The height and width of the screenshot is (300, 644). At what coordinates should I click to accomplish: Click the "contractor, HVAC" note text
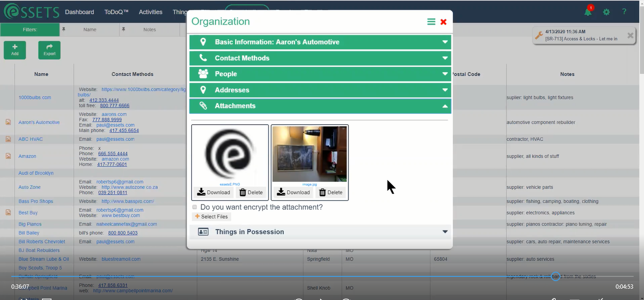[x=525, y=139]
